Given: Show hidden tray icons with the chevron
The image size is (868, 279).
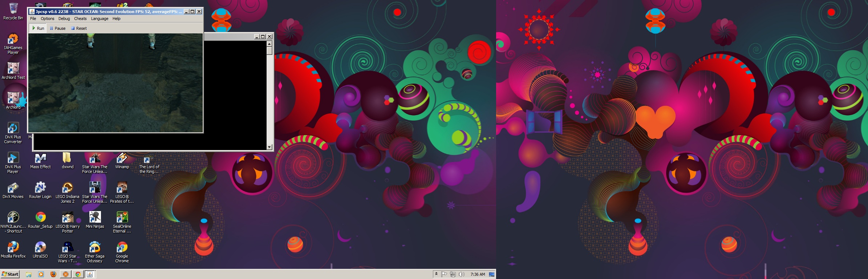Looking at the screenshot, I should pyautogui.click(x=436, y=274).
